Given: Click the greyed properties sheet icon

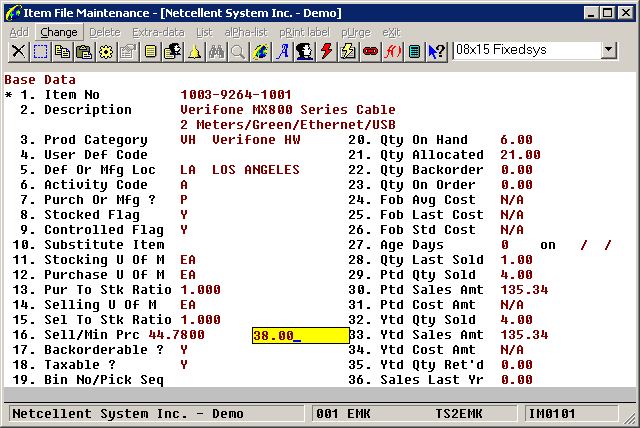Looking at the screenshot, I should coord(129,52).
